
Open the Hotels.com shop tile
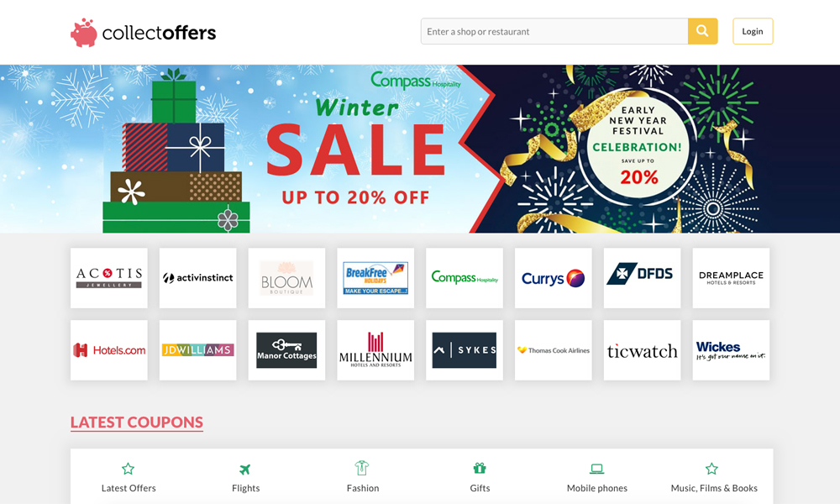click(x=108, y=350)
